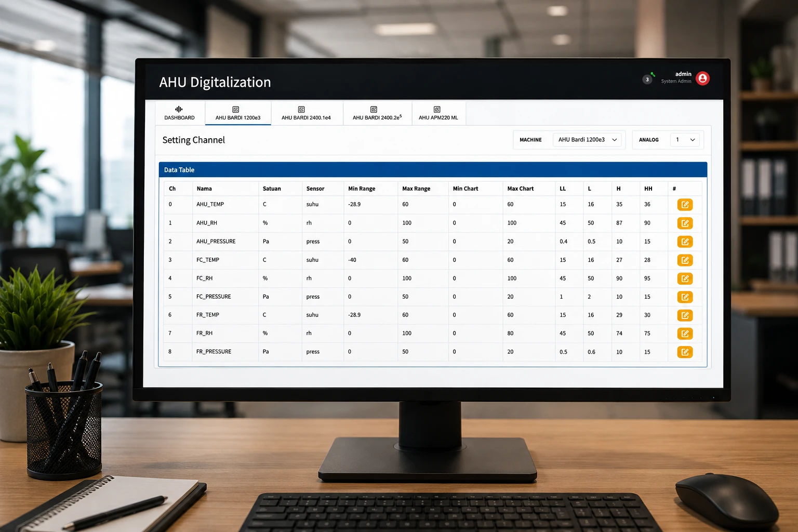Open the ANALOG number dropdown
Image resolution: width=798 pixels, height=532 pixels.
(685, 140)
